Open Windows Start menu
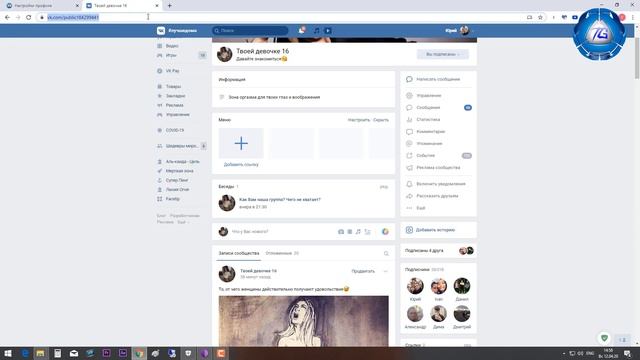Viewport: 640px width, 360px height. click(8, 353)
